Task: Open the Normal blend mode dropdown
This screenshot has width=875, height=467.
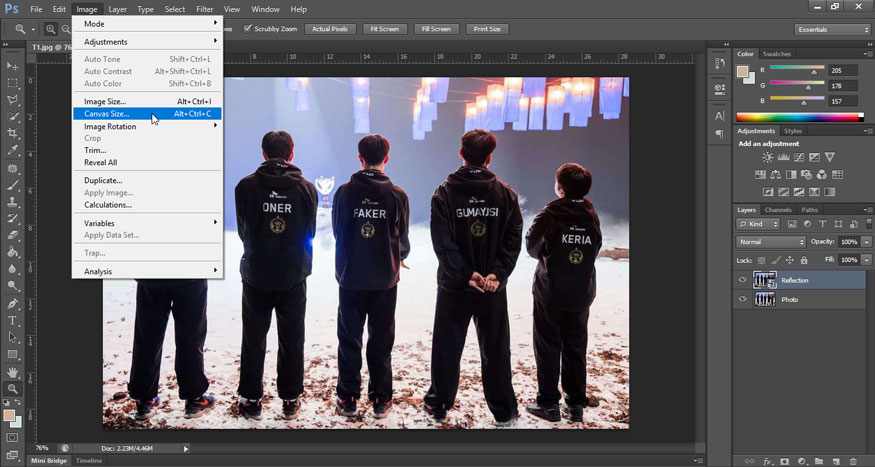Action: pos(771,242)
